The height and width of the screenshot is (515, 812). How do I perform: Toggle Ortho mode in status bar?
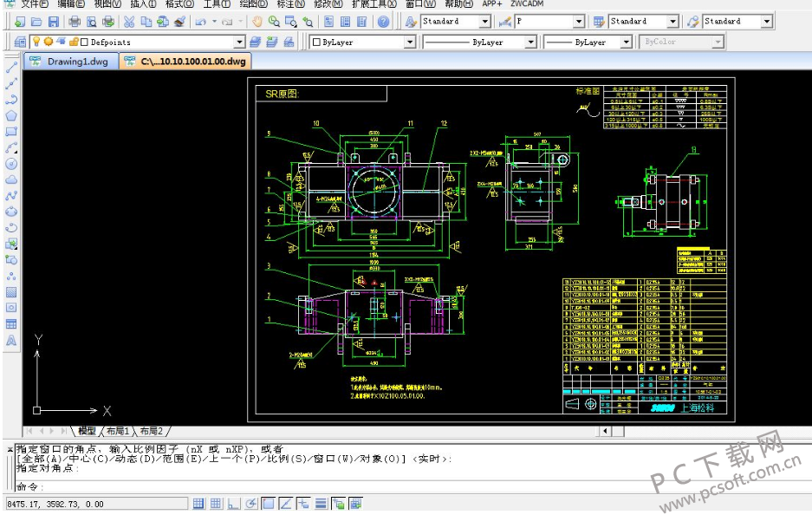point(234,503)
